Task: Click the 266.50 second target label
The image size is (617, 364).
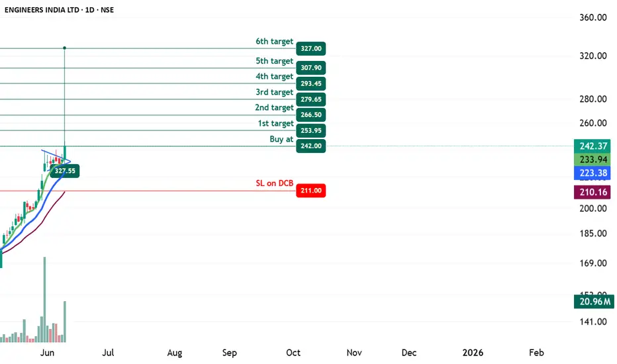Action: pyautogui.click(x=311, y=114)
